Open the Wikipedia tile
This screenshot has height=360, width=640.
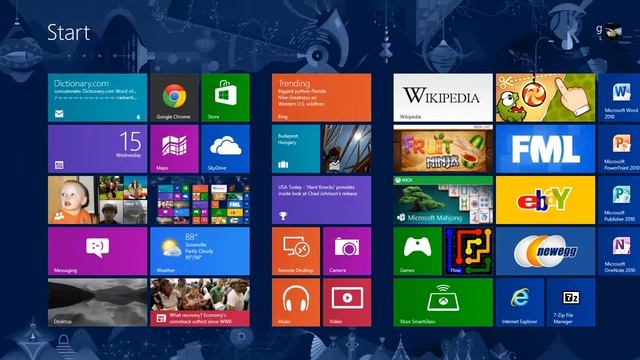coord(443,98)
